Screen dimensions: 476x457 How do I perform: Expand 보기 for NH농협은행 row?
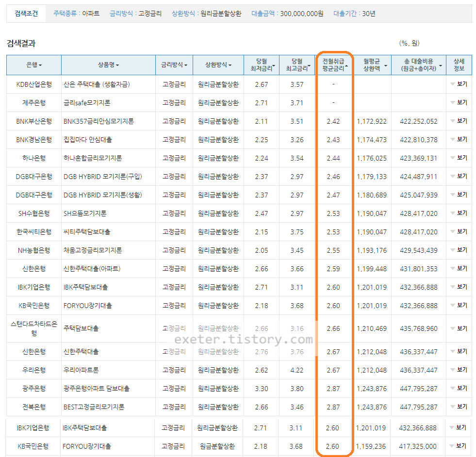(x=459, y=250)
